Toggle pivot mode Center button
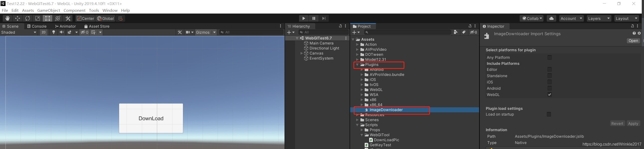The width and height of the screenshot is (644, 149). click(85, 18)
